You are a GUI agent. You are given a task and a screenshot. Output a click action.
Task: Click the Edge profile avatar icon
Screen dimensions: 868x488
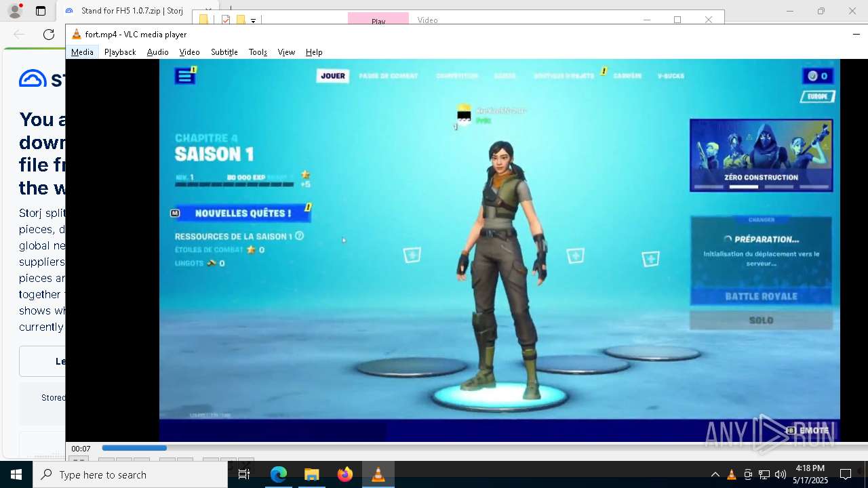click(14, 11)
